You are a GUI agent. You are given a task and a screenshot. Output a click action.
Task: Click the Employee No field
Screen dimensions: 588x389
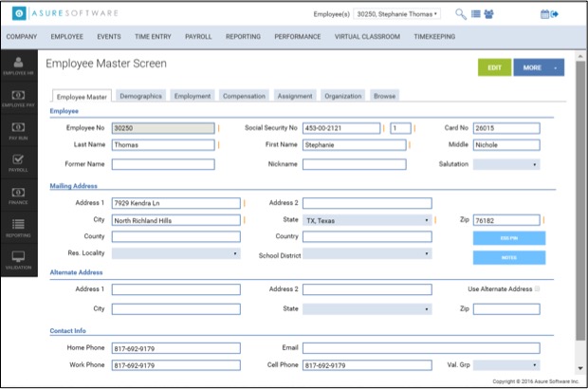tap(163, 128)
